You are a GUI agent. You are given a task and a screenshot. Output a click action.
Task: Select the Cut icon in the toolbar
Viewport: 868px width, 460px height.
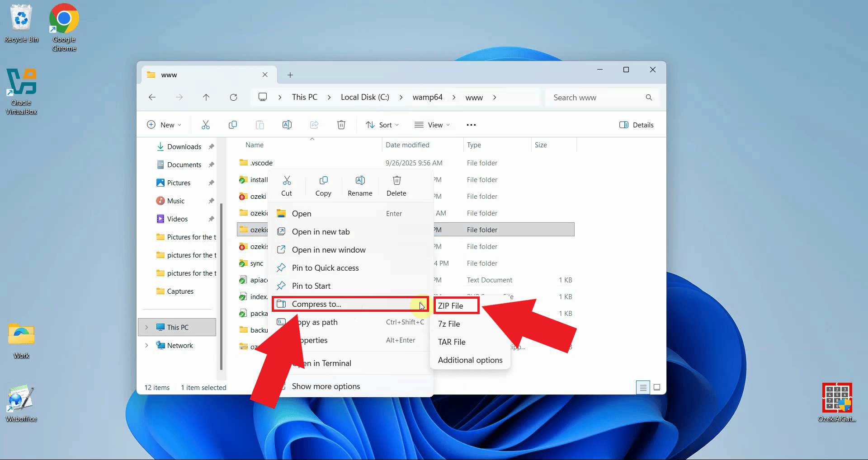206,125
